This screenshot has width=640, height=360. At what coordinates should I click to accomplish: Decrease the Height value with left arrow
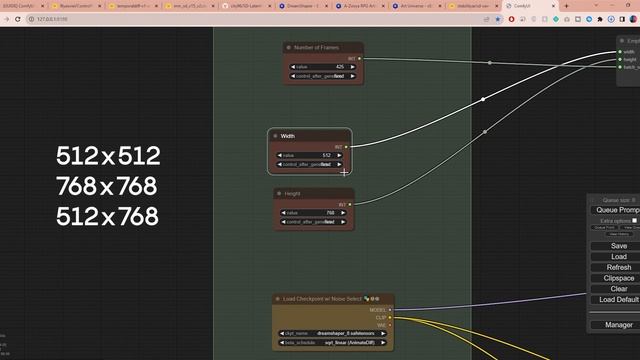[283, 213]
